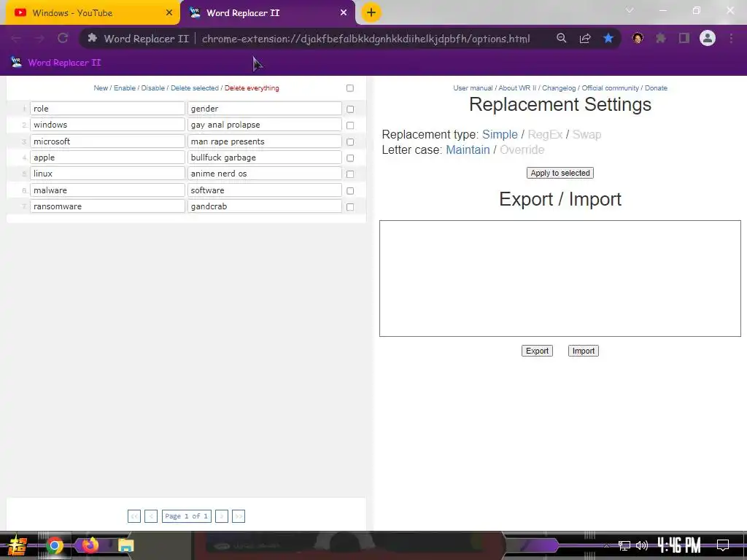Click the tab search chevron in the title bar
747x560 pixels.
click(x=630, y=10)
